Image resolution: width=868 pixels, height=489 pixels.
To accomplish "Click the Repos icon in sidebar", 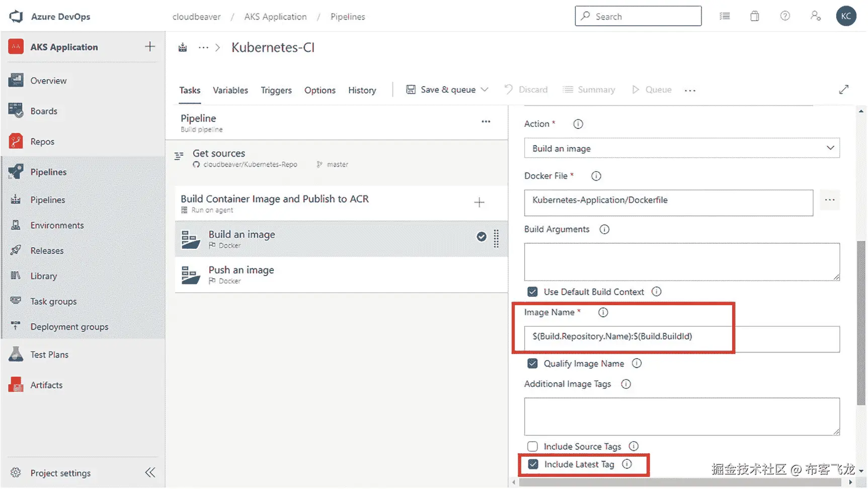I will click(x=16, y=142).
